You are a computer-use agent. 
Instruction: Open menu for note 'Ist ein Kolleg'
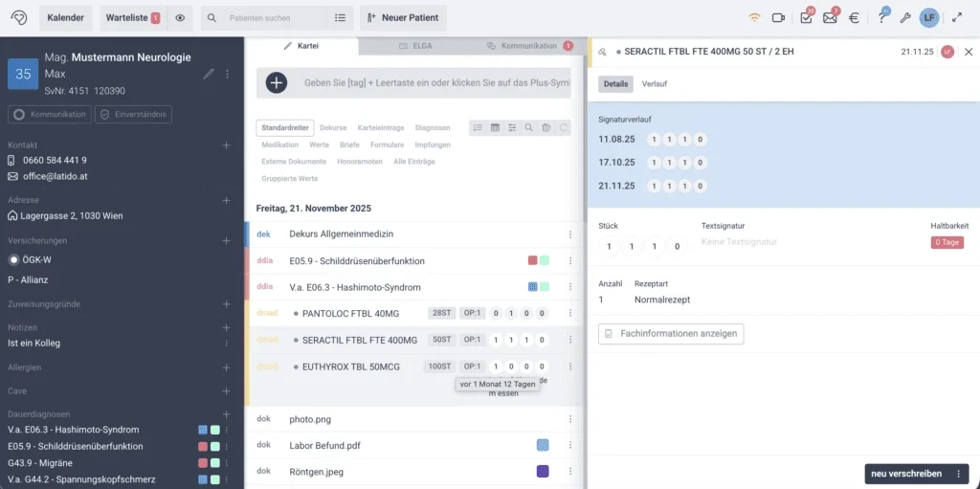[226, 344]
